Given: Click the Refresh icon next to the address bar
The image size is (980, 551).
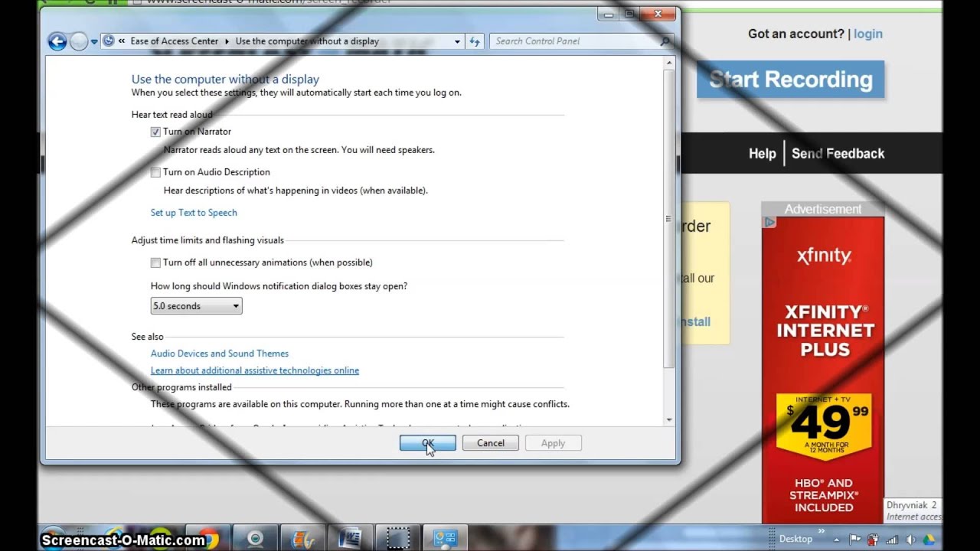Looking at the screenshot, I should click(475, 41).
